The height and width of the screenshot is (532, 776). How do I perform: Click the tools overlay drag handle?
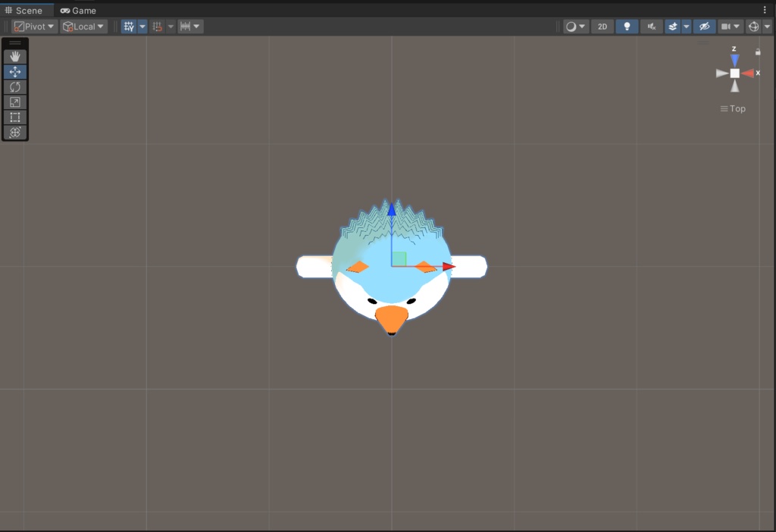coord(15,43)
